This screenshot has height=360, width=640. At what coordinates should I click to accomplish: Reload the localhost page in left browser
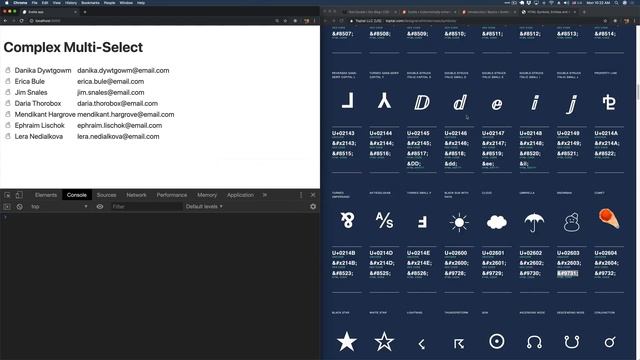(x=22, y=20)
